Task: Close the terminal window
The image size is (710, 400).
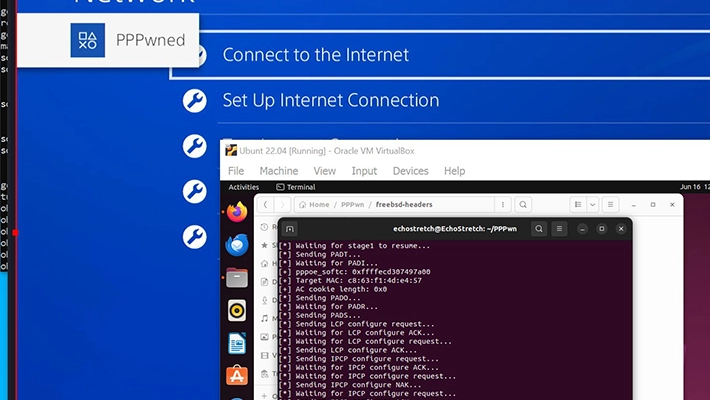Action: pos(621,229)
